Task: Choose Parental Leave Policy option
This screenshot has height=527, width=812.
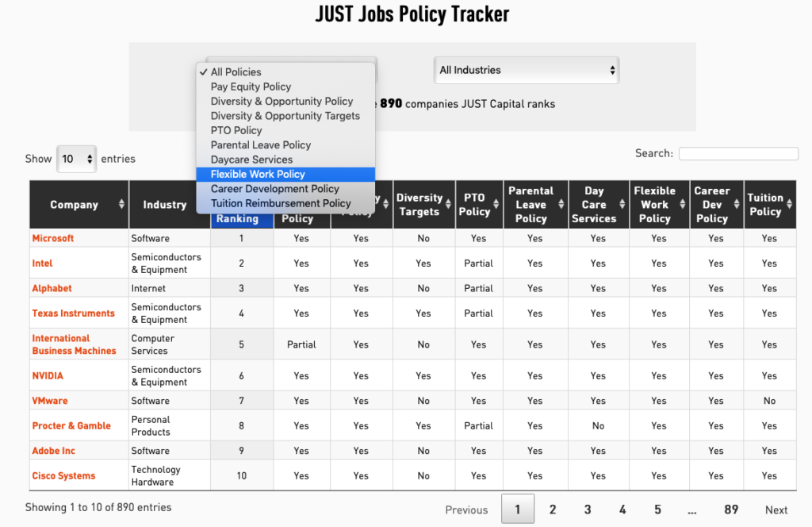Action: [285, 145]
